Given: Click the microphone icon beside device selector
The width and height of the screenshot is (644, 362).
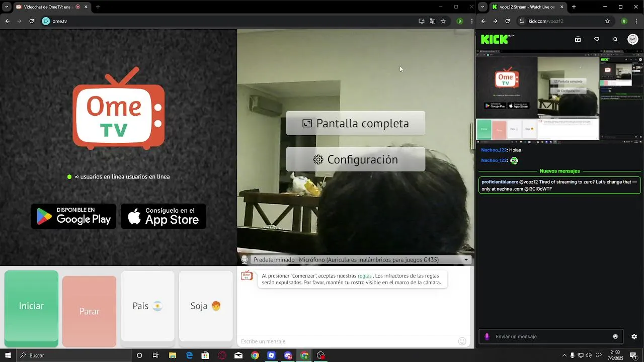Looking at the screenshot, I should click(x=244, y=260).
